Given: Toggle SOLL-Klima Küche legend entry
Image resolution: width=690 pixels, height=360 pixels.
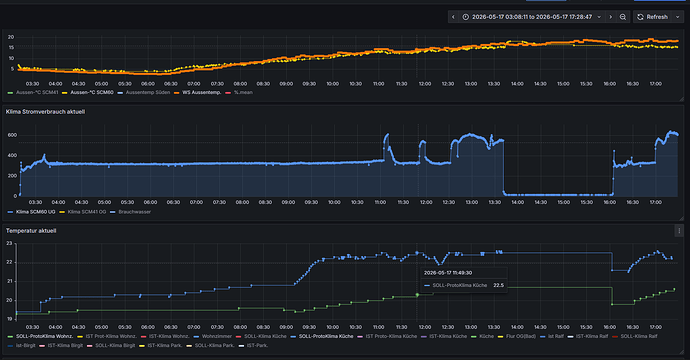Looking at the screenshot, I should pos(265,336).
